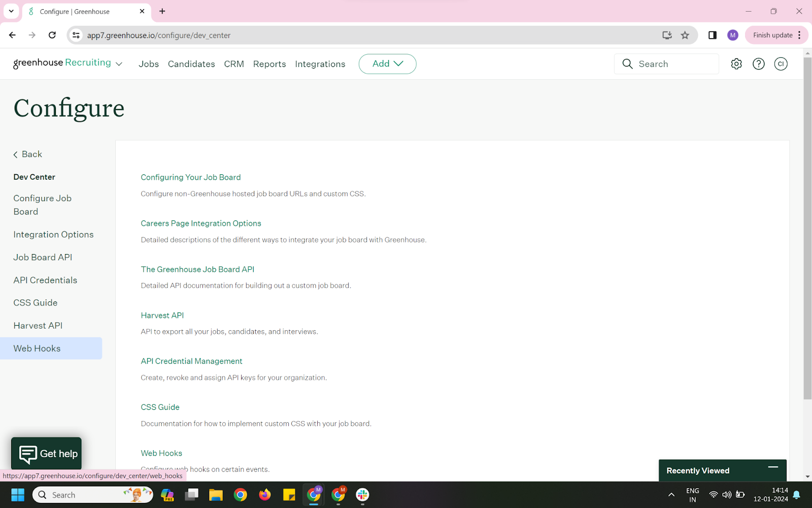The height and width of the screenshot is (508, 812).
Task: Open the Chrome profile M avatar
Action: pos(732,35)
